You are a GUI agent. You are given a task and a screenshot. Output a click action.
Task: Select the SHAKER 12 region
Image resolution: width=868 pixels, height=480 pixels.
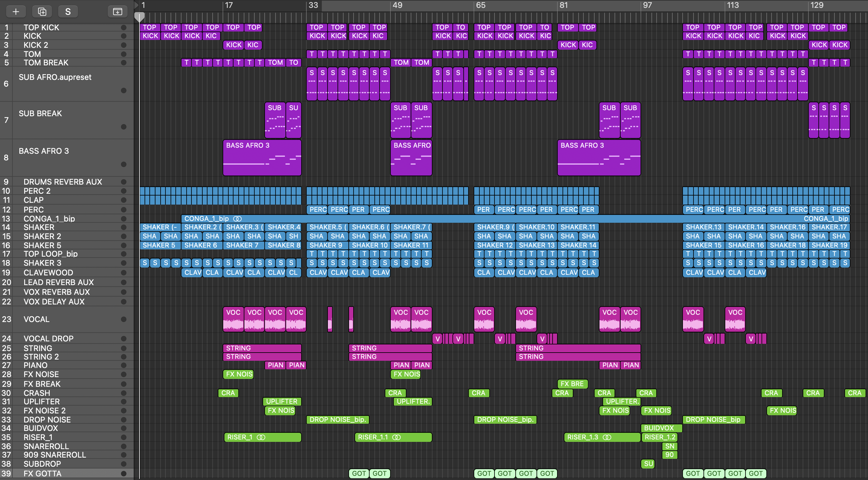(x=495, y=245)
